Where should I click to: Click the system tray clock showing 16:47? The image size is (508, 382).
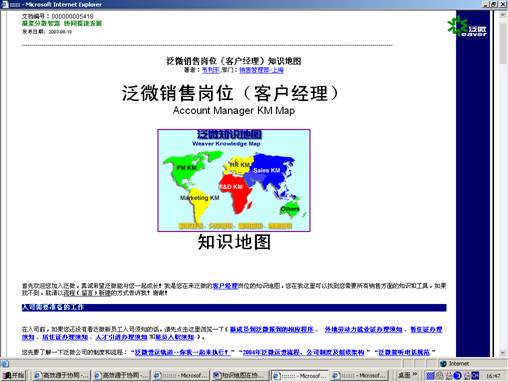click(x=493, y=376)
